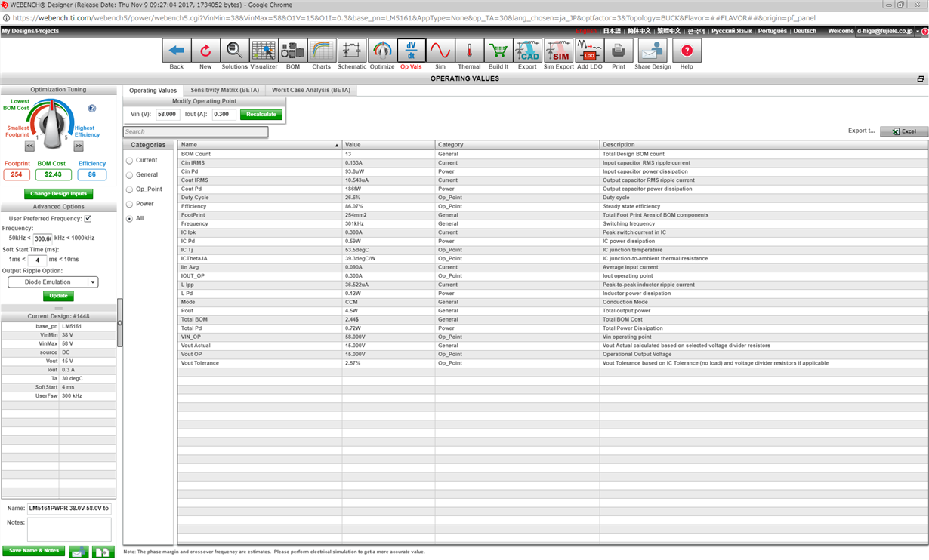This screenshot has height=560, width=929.
Task: Click the Soft Start Time input field
Action: coord(37,260)
